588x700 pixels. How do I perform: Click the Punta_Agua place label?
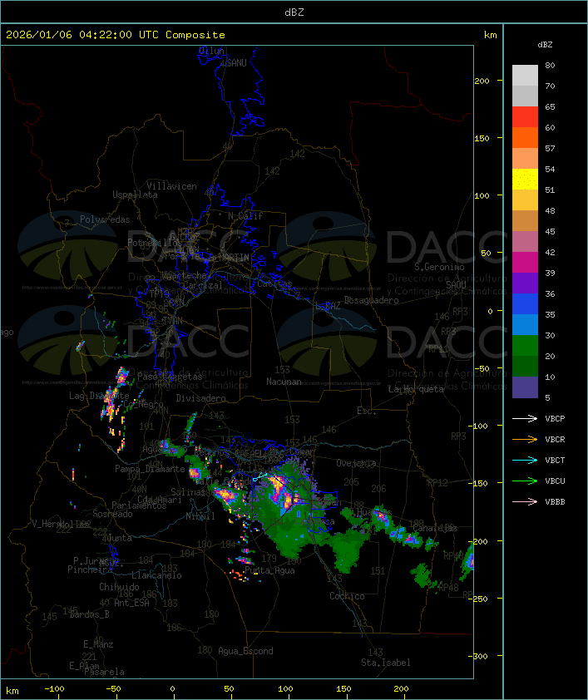coord(269,570)
